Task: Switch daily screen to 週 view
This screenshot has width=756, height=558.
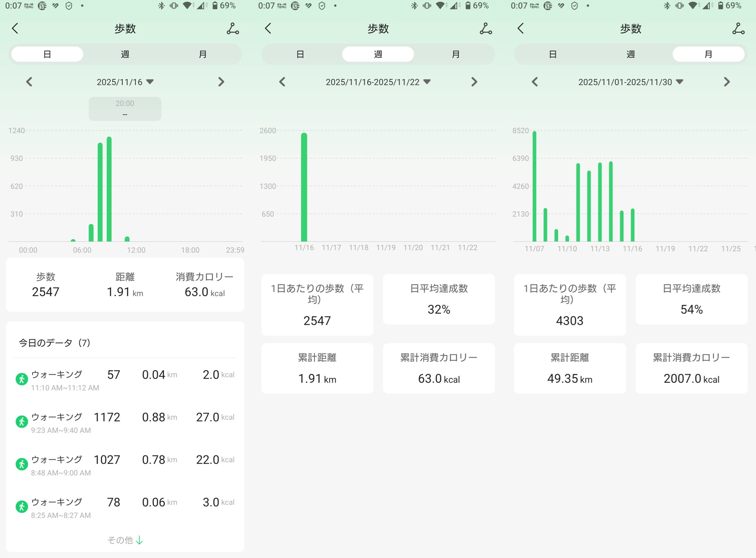Action: 125,54
